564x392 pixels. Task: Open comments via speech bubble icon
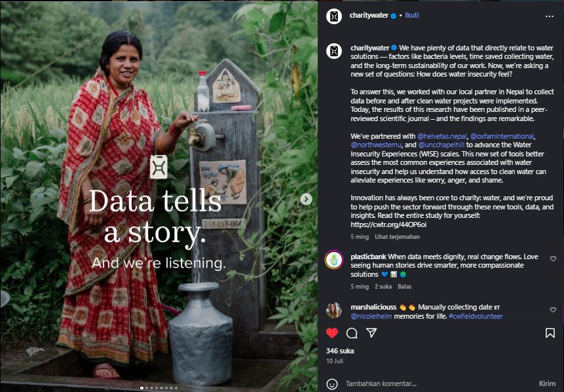tap(352, 333)
